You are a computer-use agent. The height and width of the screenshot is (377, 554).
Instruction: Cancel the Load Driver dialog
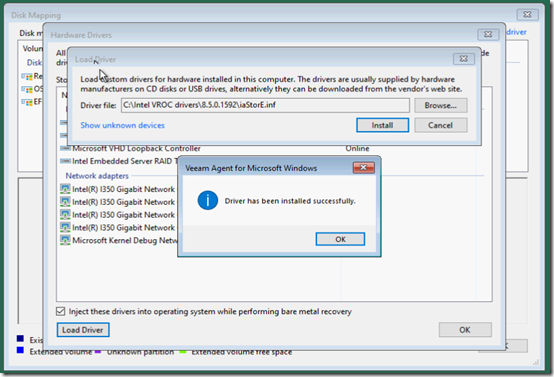(441, 125)
